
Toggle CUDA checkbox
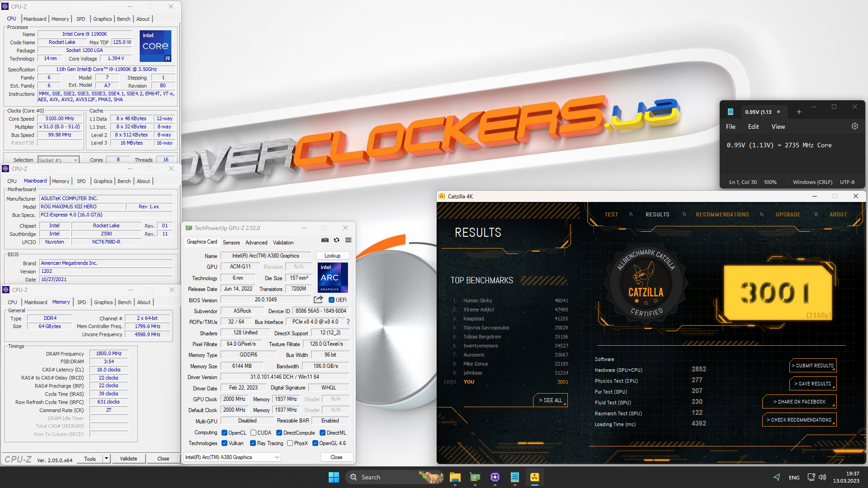[253, 433]
